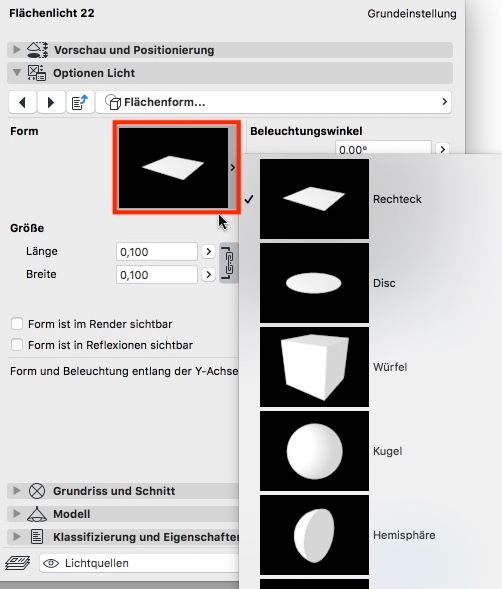Enable Form ist in Reflexionen sichtbar
Image resolution: width=502 pixels, height=589 pixels.
tap(17, 345)
